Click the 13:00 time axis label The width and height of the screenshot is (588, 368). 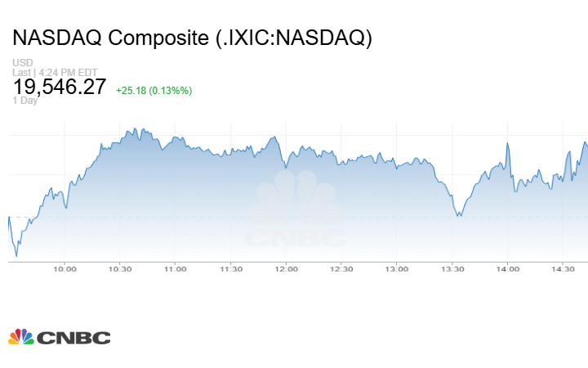tap(397, 268)
